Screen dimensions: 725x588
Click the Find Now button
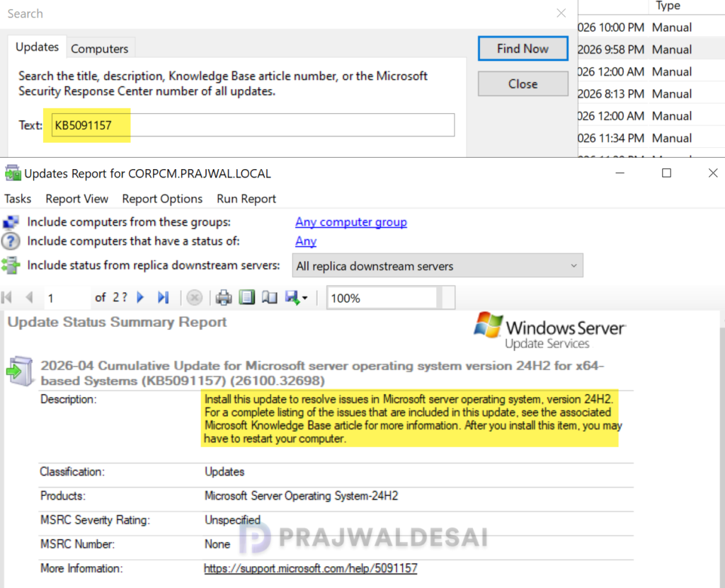click(523, 49)
